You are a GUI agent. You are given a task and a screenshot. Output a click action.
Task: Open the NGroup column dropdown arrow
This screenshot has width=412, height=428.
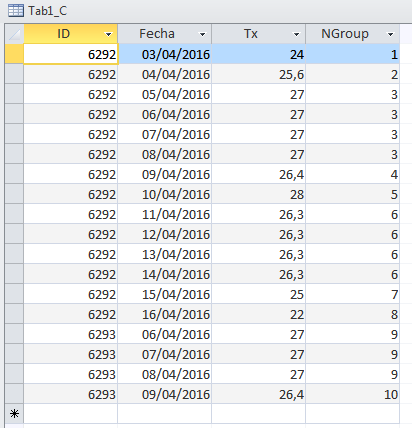coord(390,34)
